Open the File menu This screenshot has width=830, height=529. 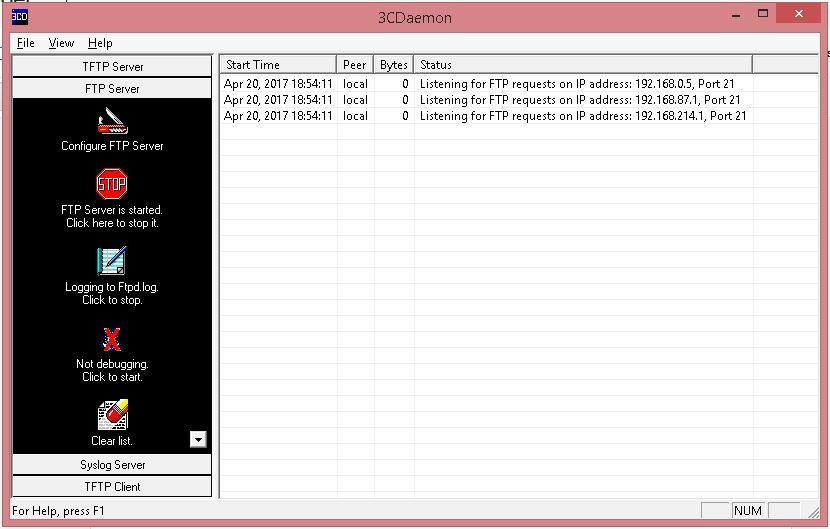point(25,43)
